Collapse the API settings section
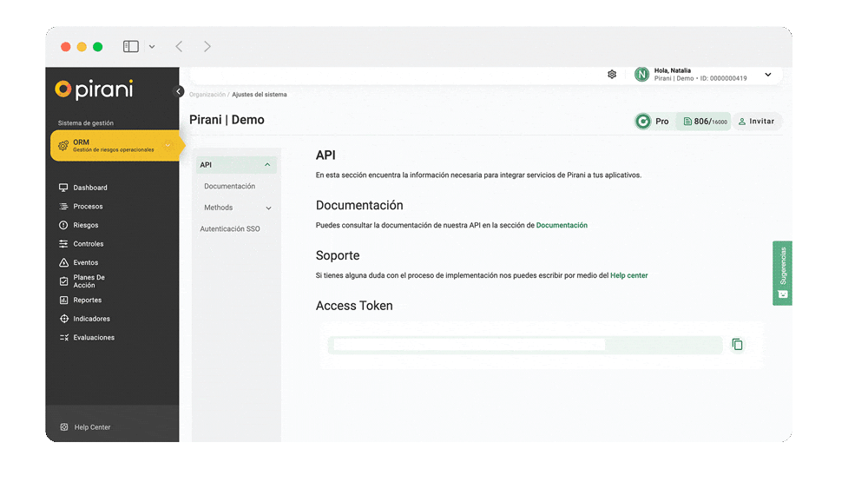This screenshot has width=868, height=489. coord(267,165)
